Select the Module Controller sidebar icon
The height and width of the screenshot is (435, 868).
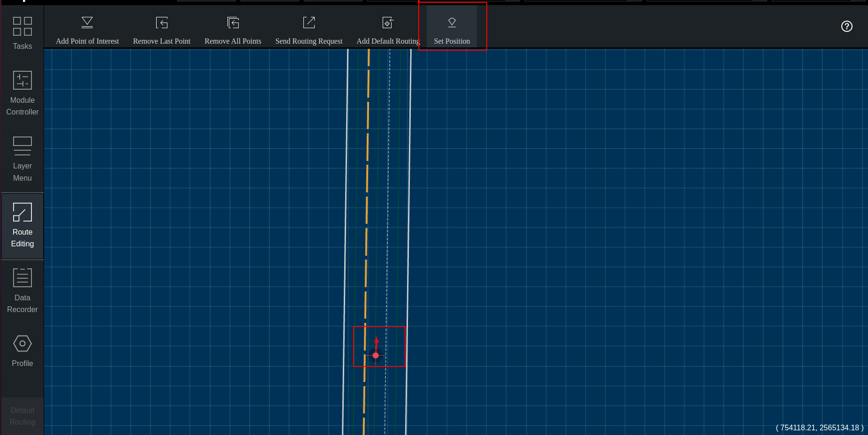(22, 92)
